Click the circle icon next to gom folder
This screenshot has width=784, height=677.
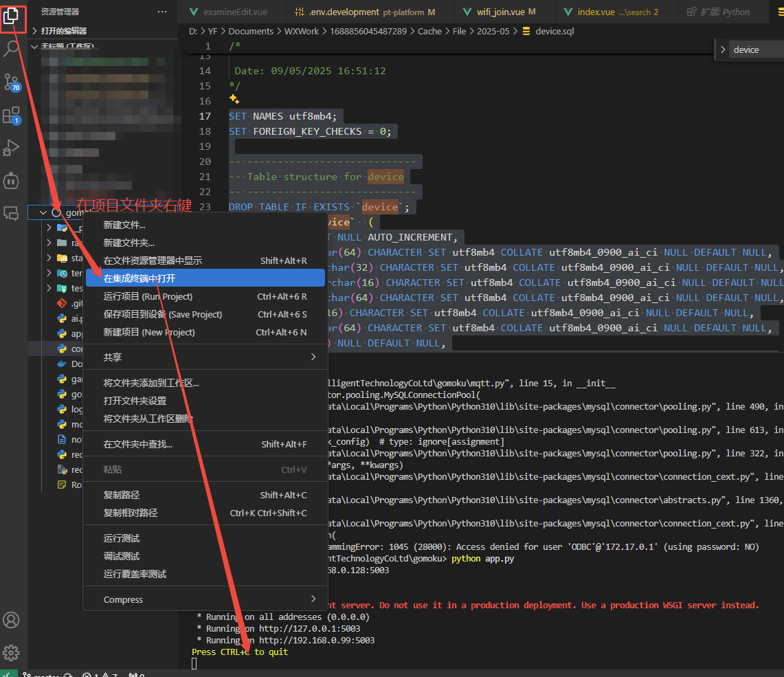pyautogui.click(x=56, y=212)
